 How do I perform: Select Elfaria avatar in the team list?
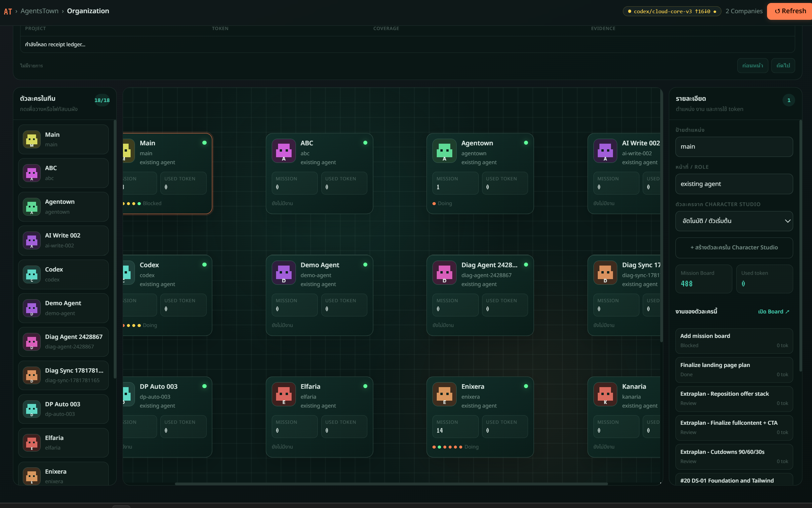coord(32,443)
